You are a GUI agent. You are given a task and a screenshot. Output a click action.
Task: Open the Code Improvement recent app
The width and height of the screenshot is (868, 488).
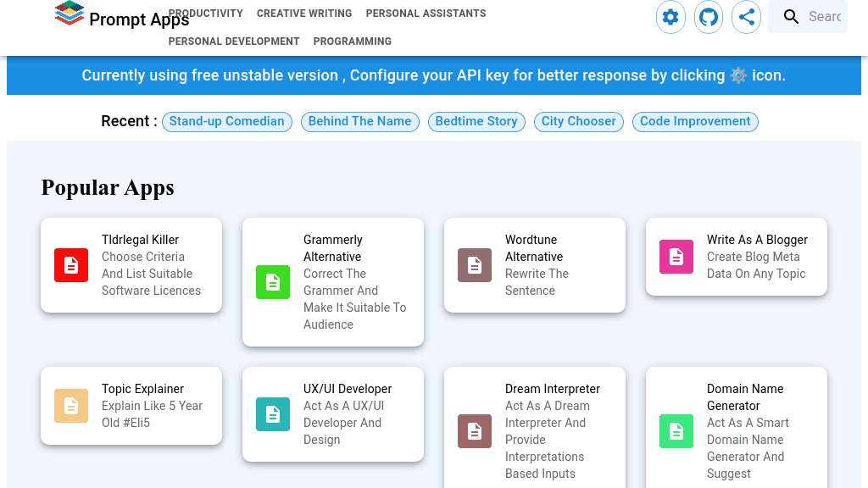coord(695,121)
